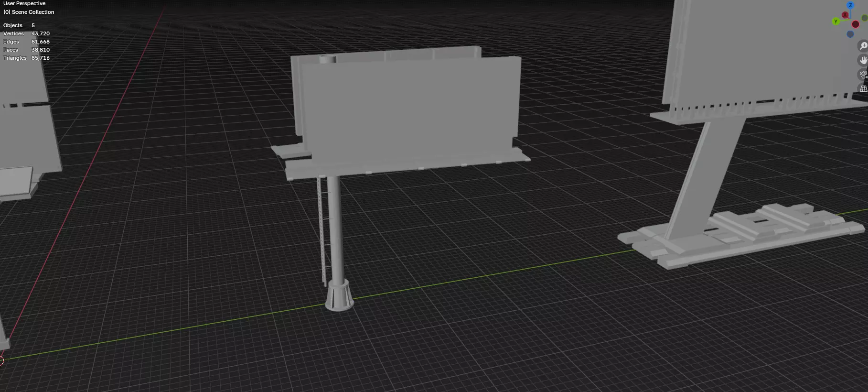Click the Objects count '5'

pyautogui.click(x=33, y=25)
